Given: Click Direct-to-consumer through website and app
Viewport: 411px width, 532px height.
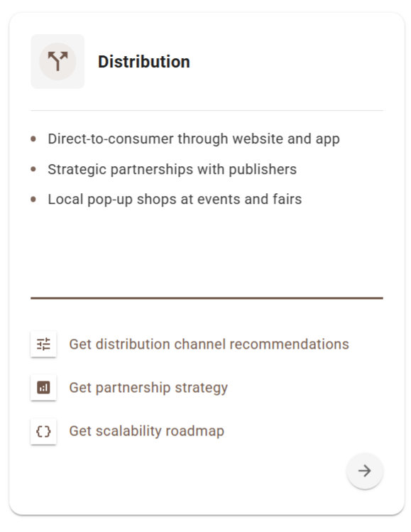Looking at the screenshot, I should click(x=194, y=139).
